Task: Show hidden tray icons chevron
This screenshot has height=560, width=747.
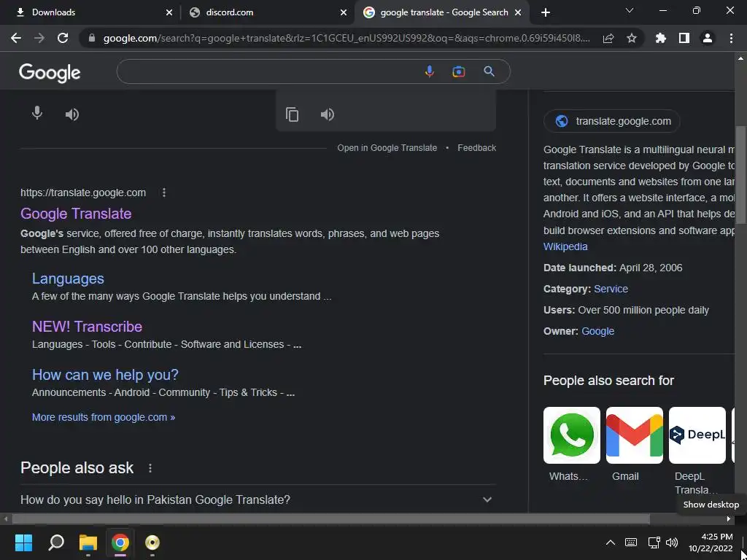Action: point(610,542)
